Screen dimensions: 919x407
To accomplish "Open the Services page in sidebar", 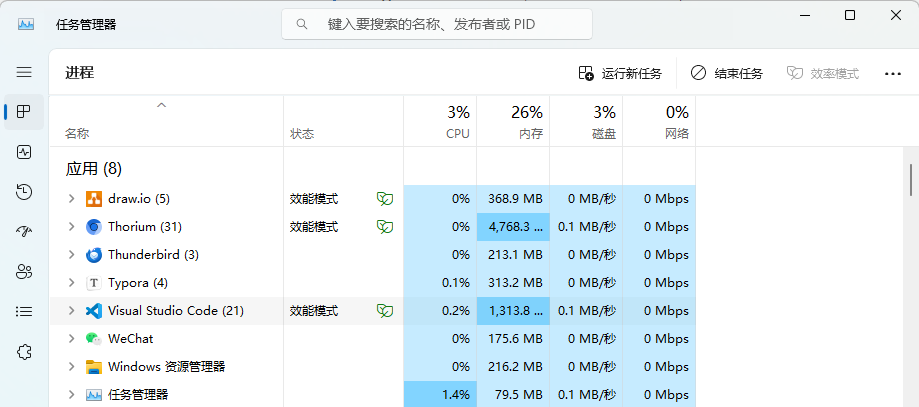I will 24,352.
